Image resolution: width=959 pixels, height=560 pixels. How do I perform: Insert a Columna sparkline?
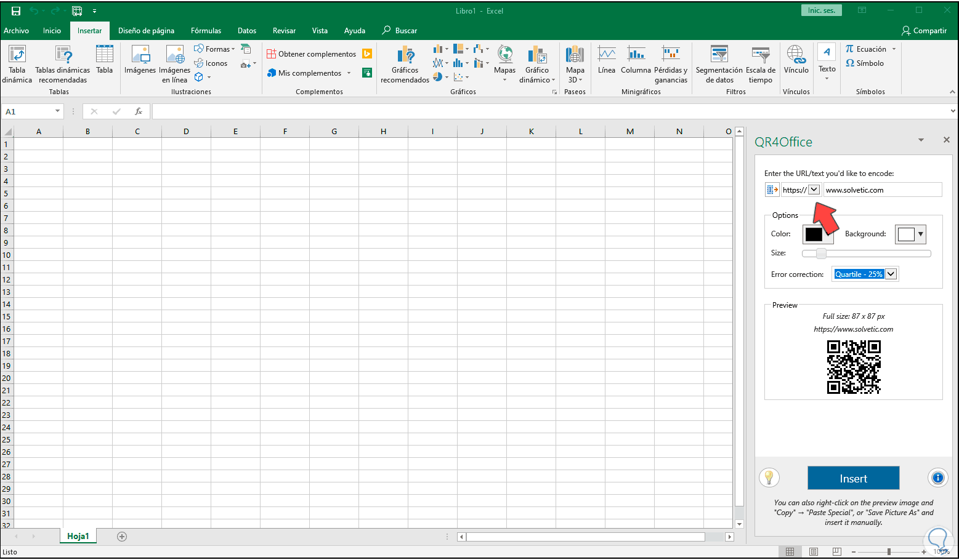pos(636,60)
